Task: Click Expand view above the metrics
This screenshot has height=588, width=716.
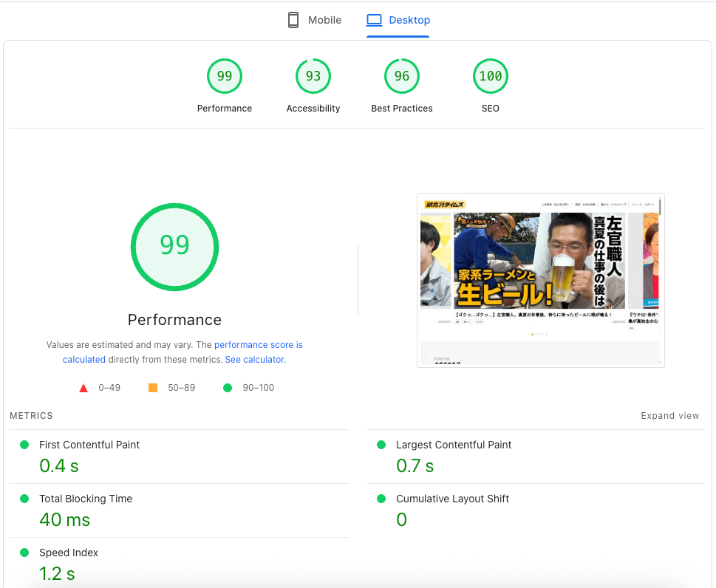Action: pos(669,415)
